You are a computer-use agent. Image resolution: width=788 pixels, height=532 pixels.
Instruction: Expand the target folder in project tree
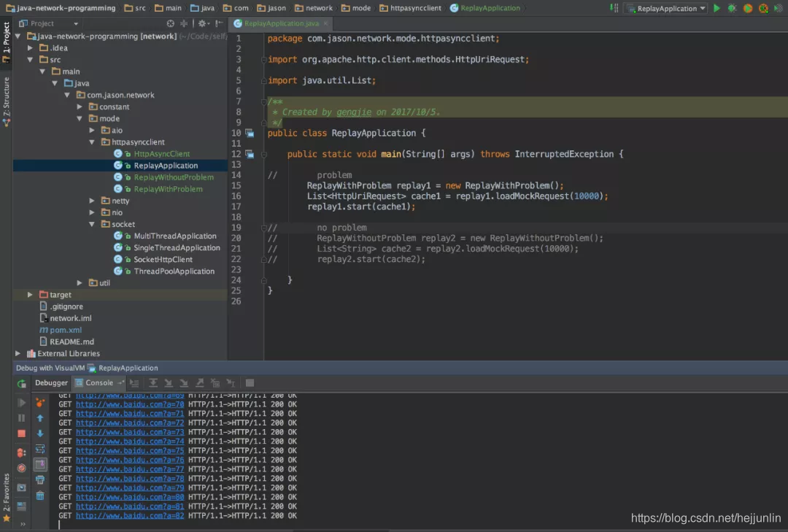point(30,295)
